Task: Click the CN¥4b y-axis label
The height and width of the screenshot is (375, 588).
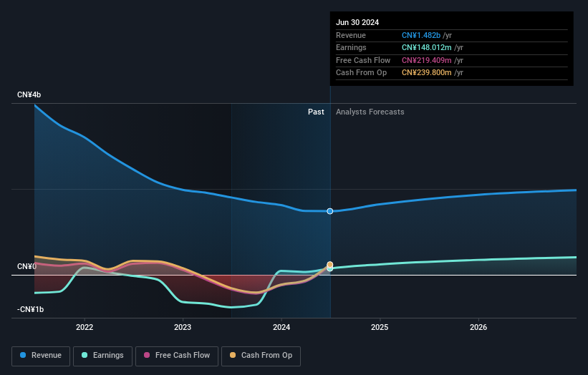Action: [x=29, y=94]
